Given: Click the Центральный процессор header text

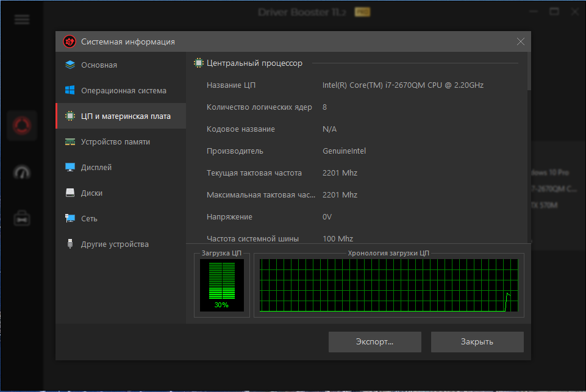Looking at the screenshot, I should pos(254,63).
